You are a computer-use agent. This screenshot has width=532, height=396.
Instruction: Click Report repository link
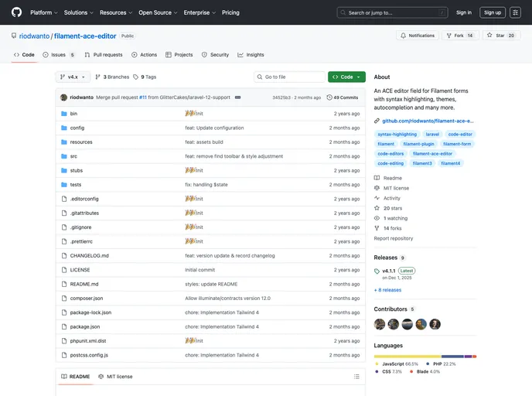click(394, 238)
